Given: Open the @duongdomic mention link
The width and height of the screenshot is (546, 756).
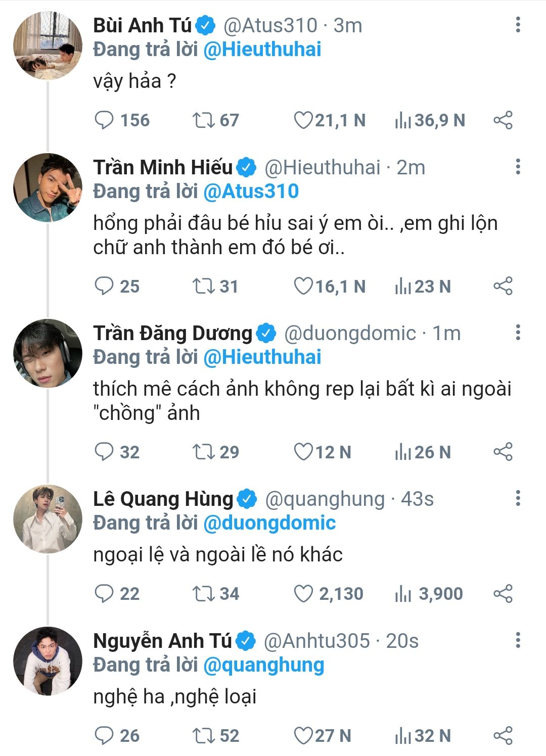Looking at the screenshot, I should 269,523.
